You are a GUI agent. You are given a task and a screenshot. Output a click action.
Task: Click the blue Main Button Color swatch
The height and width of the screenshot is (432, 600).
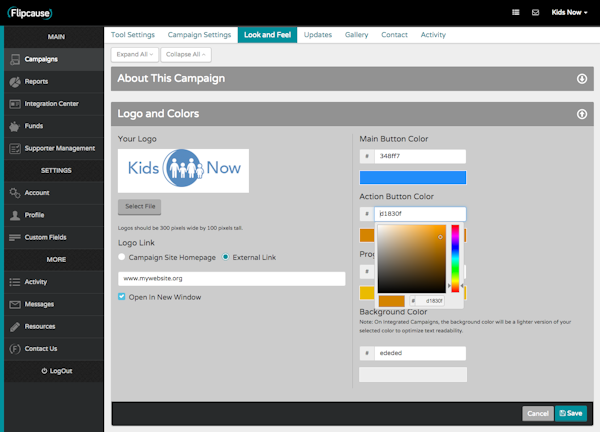pyautogui.click(x=412, y=177)
